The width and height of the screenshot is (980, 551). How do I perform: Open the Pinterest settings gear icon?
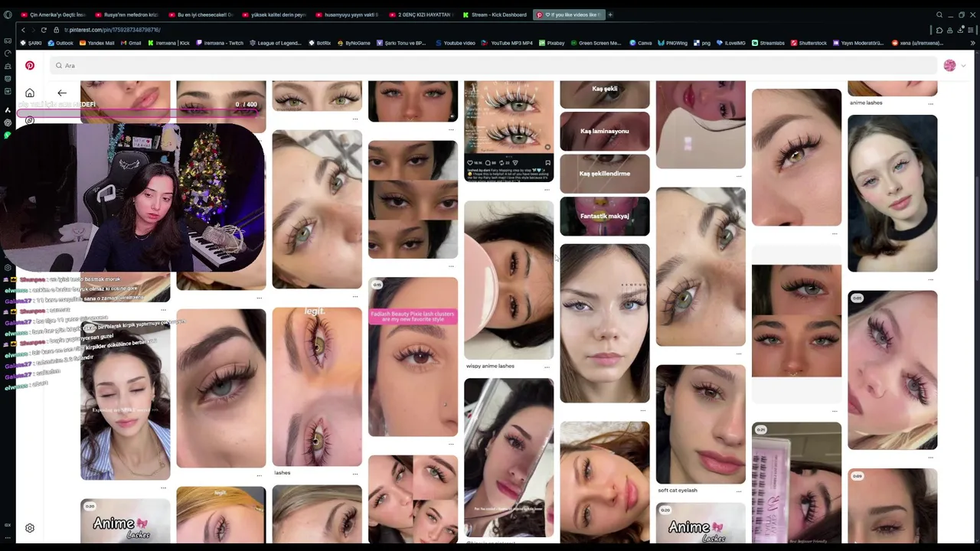coord(30,528)
